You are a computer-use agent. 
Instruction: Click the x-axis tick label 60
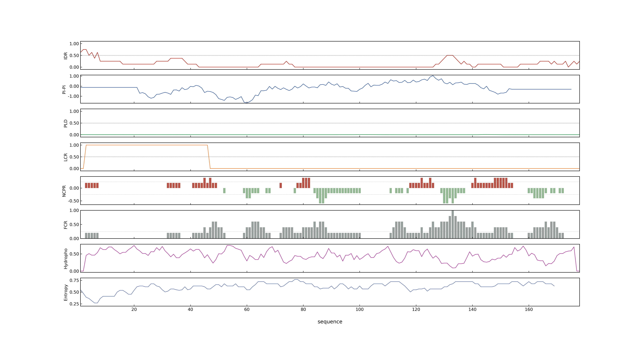click(247, 309)
